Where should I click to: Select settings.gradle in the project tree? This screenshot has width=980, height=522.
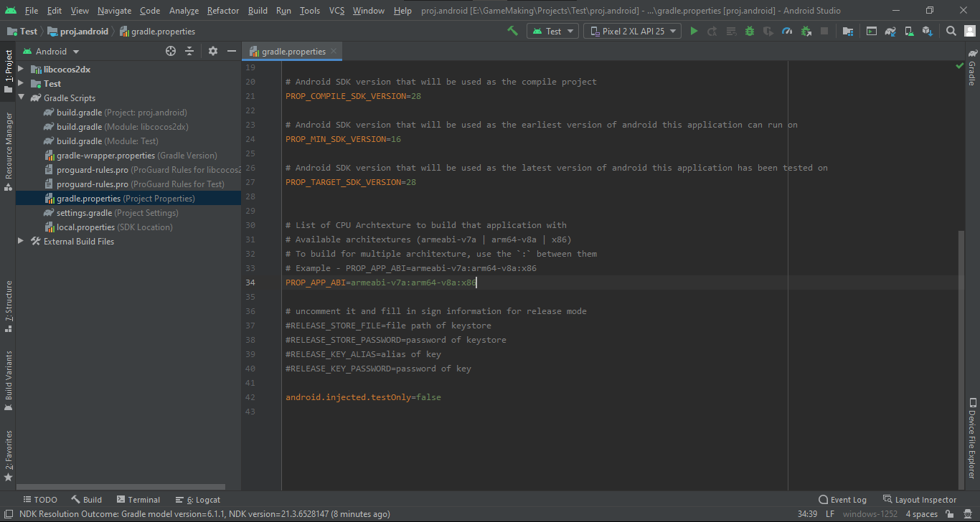tap(84, 213)
